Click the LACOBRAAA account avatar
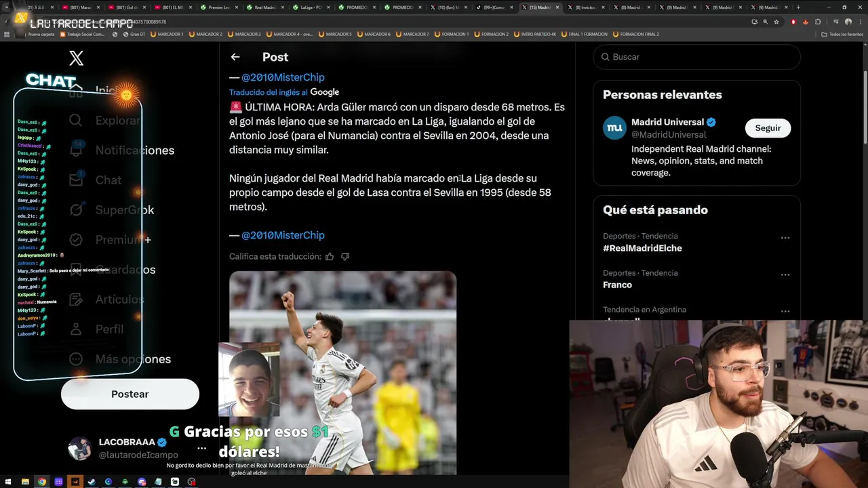 pyautogui.click(x=79, y=449)
